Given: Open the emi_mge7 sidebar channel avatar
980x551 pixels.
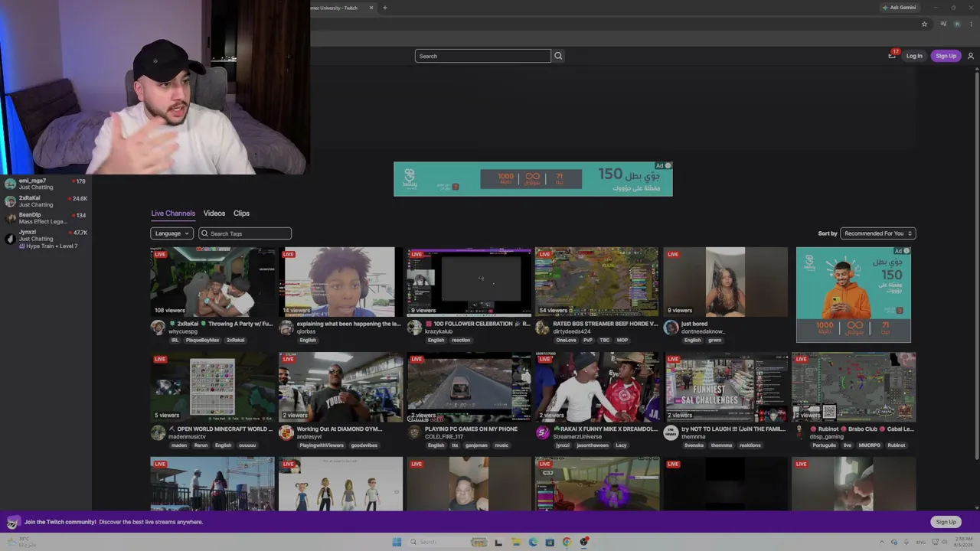Looking at the screenshot, I should (10, 184).
